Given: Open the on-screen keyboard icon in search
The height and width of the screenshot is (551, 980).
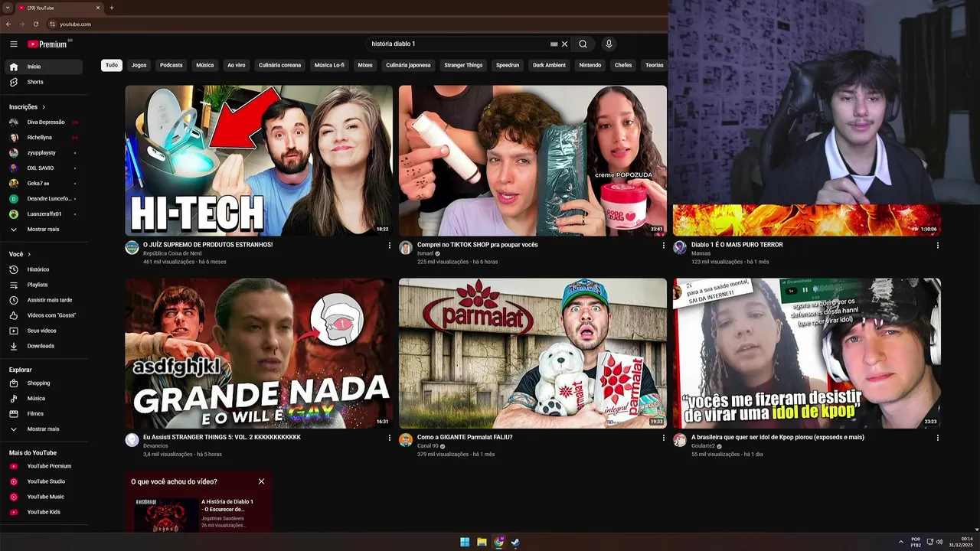Looking at the screenshot, I should pyautogui.click(x=554, y=44).
